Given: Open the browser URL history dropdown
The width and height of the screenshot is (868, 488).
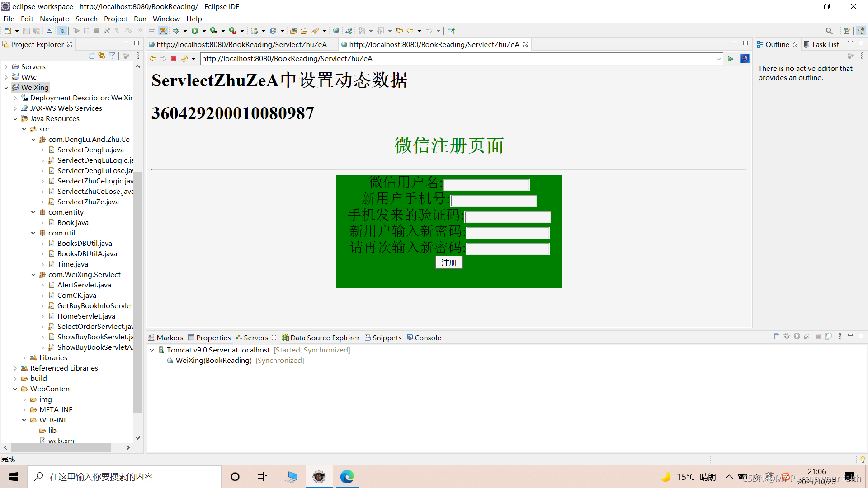Looking at the screenshot, I should tap(718, 59).
